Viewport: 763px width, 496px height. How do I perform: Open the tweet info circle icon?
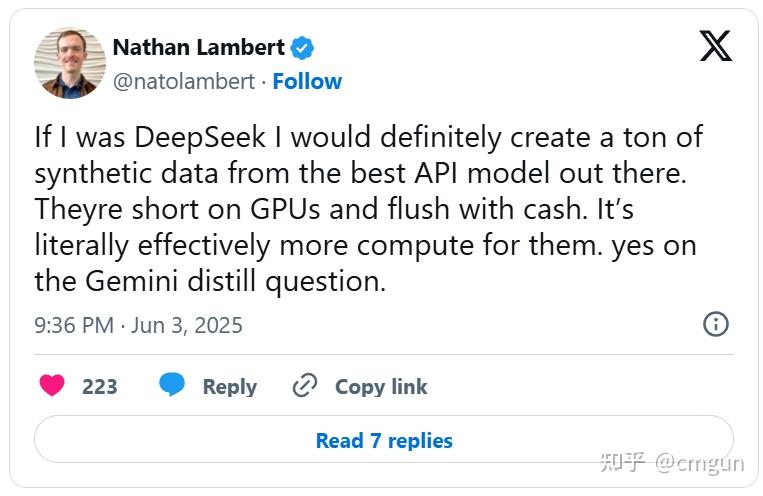tap(716, 324)
